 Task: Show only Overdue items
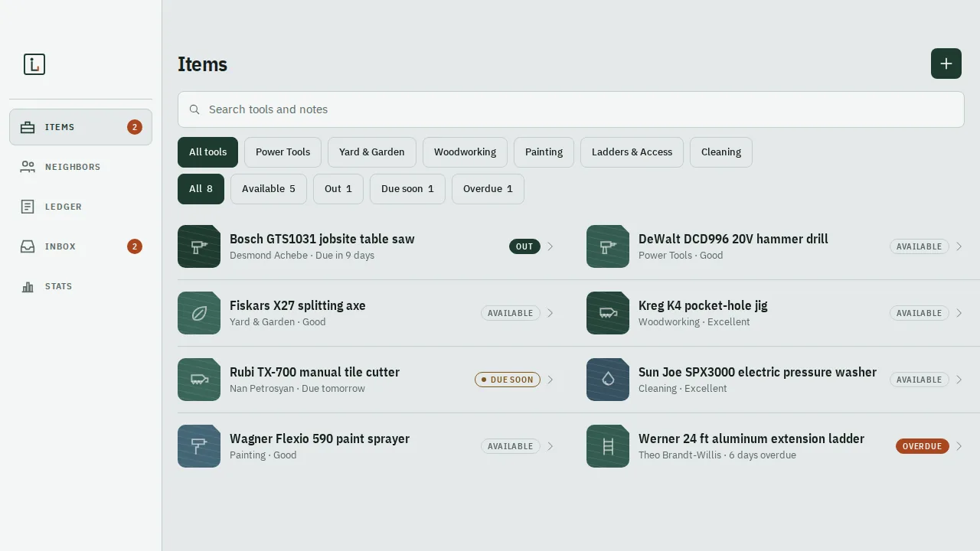click(488, 189)
